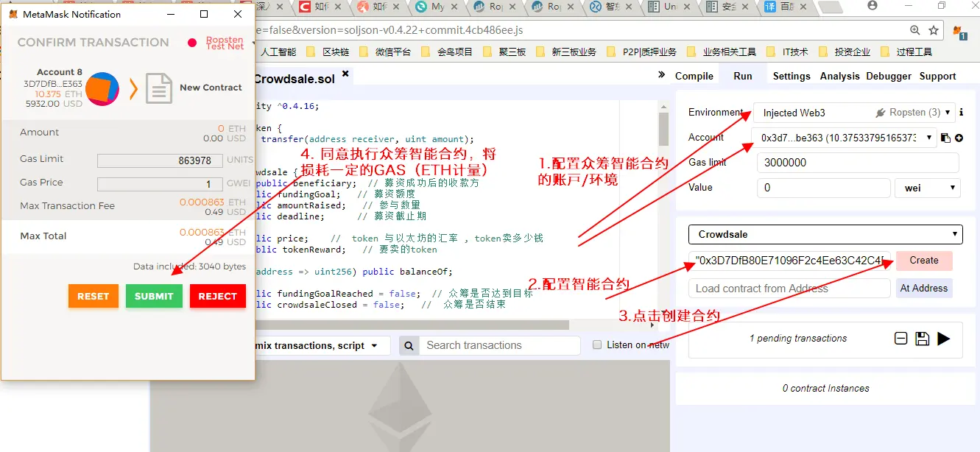Open the Account dropdown 0x3d7...be363
The image size is (980, 452).
tap(845, 138)
